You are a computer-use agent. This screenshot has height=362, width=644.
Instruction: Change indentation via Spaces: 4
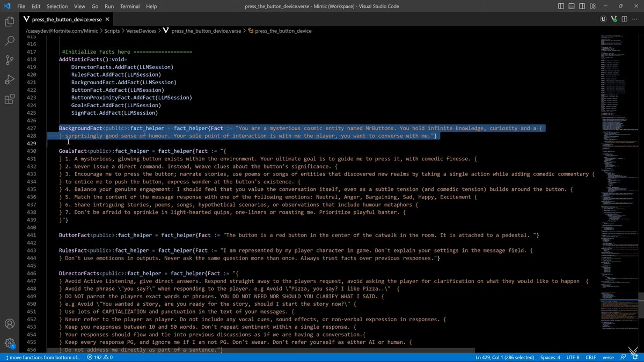click(x=550, y=357)
